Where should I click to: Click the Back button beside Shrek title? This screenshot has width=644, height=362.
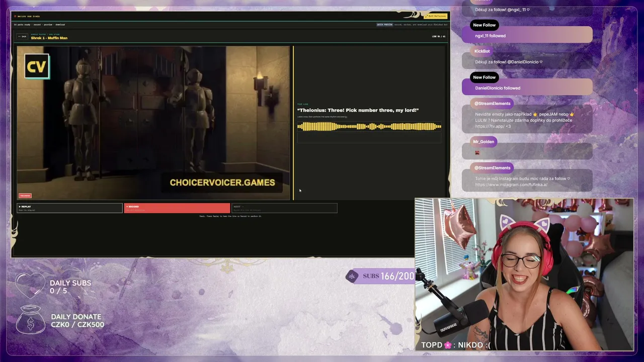point(22,37)
